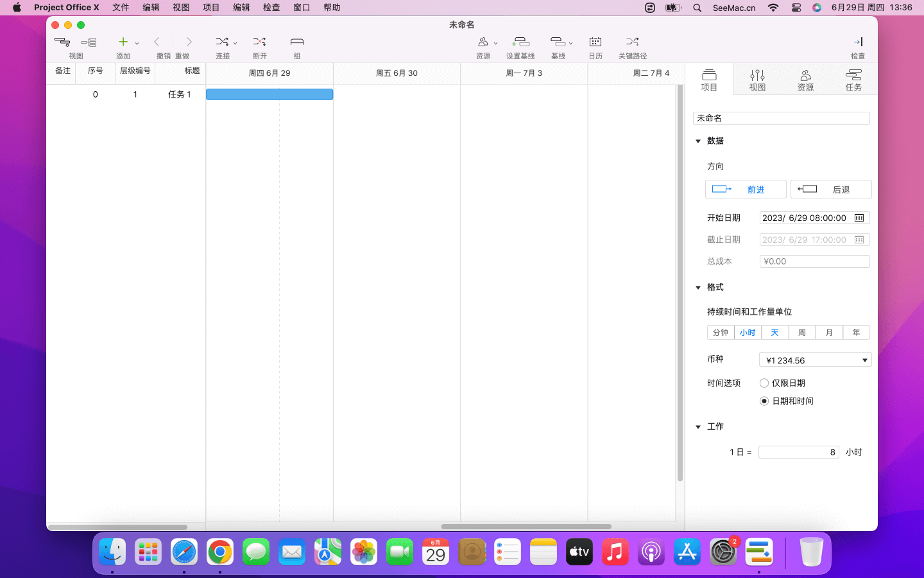Toggle the 关键路径 critical path icon
This screenshot has width=924, height=578.
pyautogui.click(x=632, y=42)
